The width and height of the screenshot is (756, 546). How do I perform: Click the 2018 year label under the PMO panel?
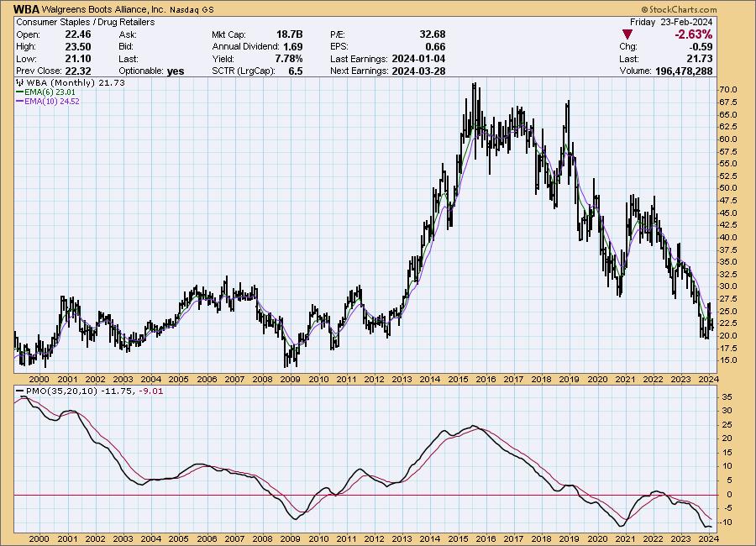pos(542,538)
